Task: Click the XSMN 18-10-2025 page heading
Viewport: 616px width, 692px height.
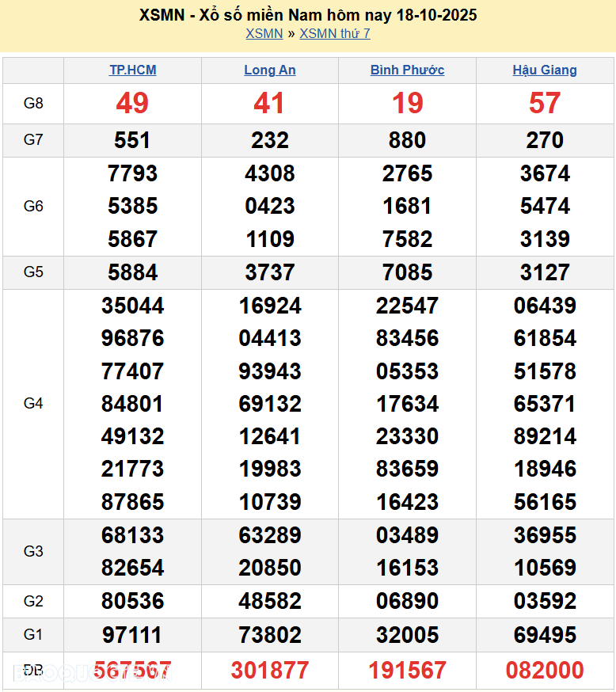Action: point(308,15)
